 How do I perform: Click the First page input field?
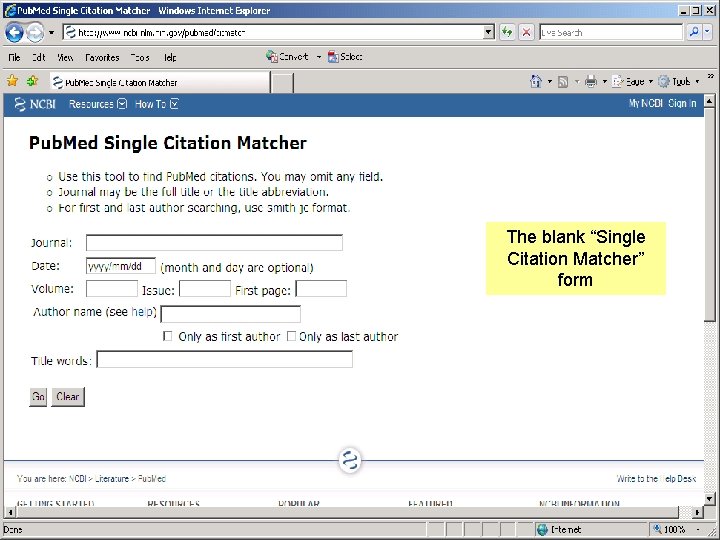321,289
